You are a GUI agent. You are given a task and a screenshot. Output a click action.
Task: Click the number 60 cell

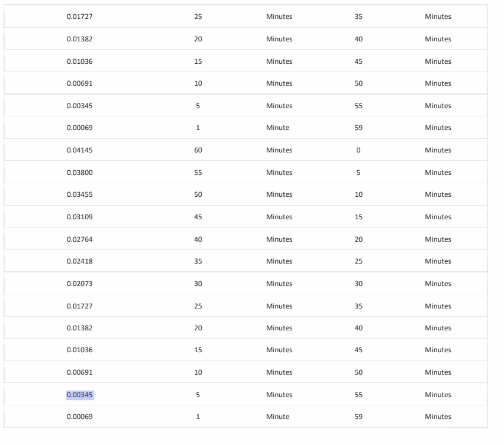pos(198,150)
